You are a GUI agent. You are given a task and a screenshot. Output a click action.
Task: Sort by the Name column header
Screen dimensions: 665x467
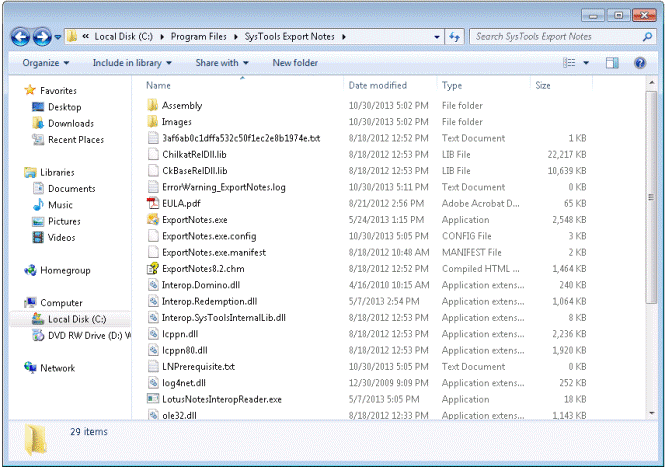pos(158,85)
